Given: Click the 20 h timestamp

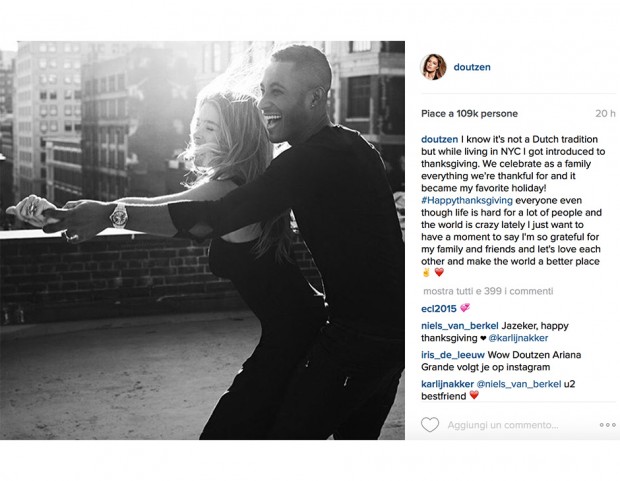Looking at the screenshot, I should click(605, 114).
